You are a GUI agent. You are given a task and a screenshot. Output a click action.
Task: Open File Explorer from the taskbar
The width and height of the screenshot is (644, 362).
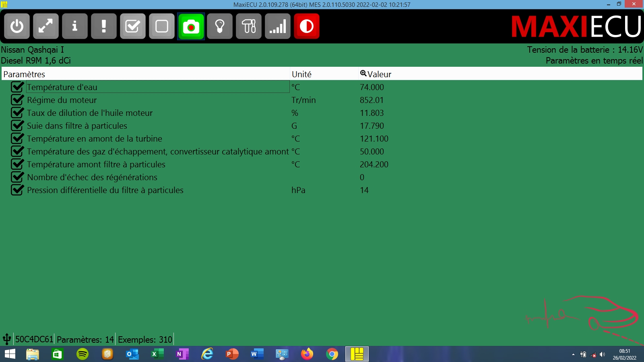(33, 354)
